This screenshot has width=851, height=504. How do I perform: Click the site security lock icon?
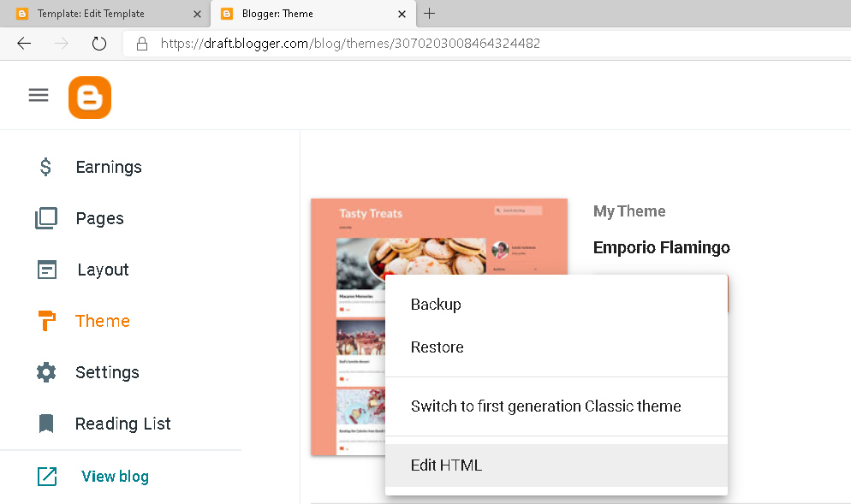point(142,43)
